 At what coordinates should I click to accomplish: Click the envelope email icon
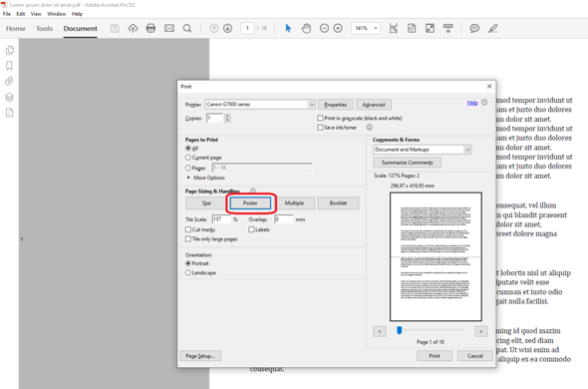[169, 28]
